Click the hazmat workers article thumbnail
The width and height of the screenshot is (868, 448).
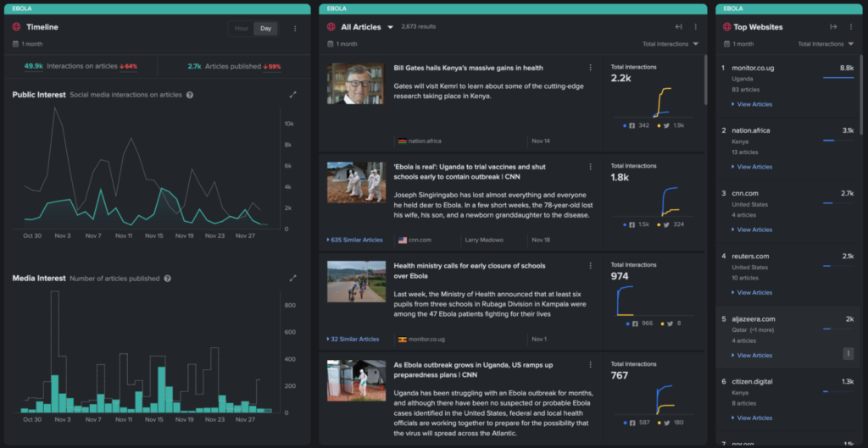(x=357, y=183)
